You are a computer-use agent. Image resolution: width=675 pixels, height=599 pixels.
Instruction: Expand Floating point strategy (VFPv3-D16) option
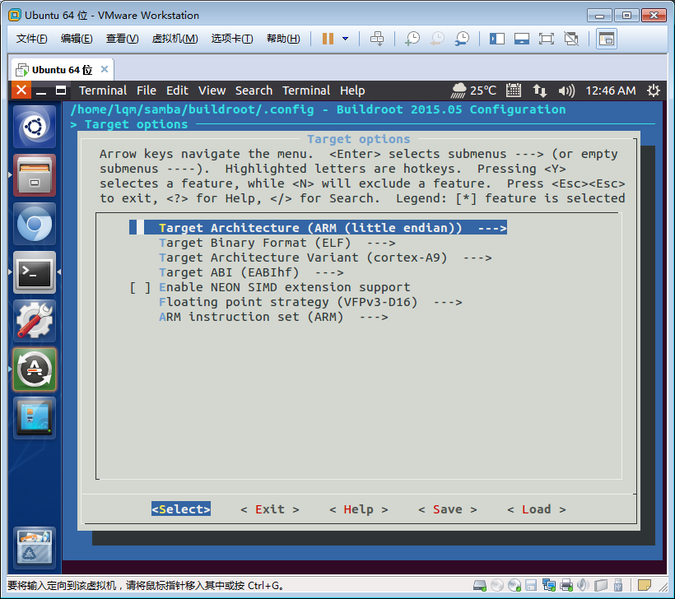tap(310, 302)
